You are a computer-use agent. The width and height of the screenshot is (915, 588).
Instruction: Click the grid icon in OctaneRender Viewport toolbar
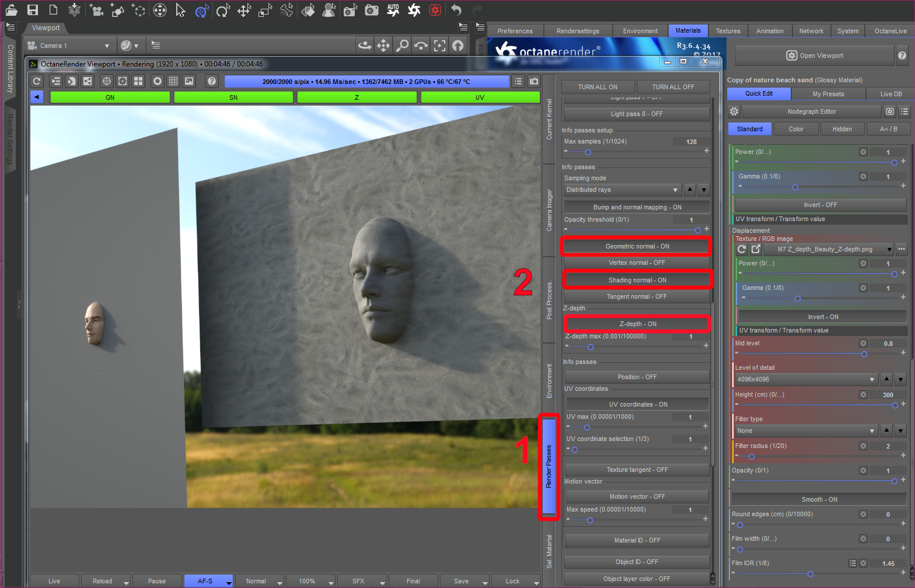click(173, 81)
